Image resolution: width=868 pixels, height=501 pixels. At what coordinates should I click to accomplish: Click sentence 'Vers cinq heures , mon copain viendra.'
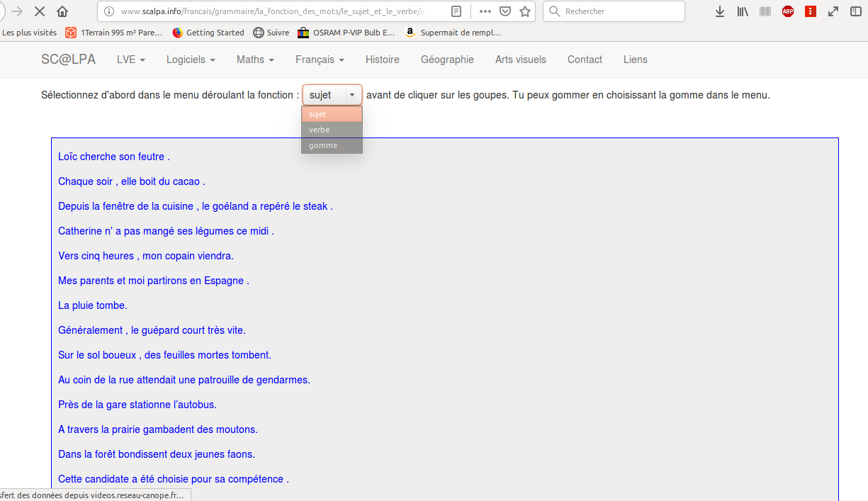[146, 256]
